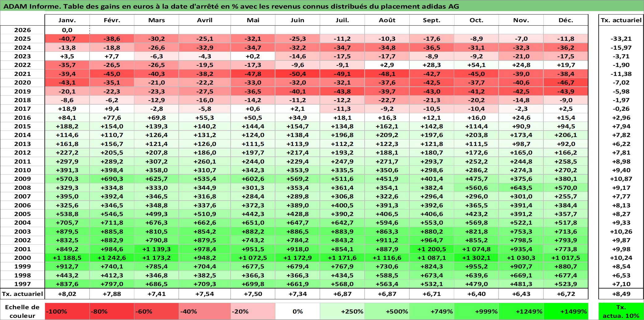Select the +3,5 cell in 2023
The height and width of the screenshot is (320, 644).
coord(67,56)
